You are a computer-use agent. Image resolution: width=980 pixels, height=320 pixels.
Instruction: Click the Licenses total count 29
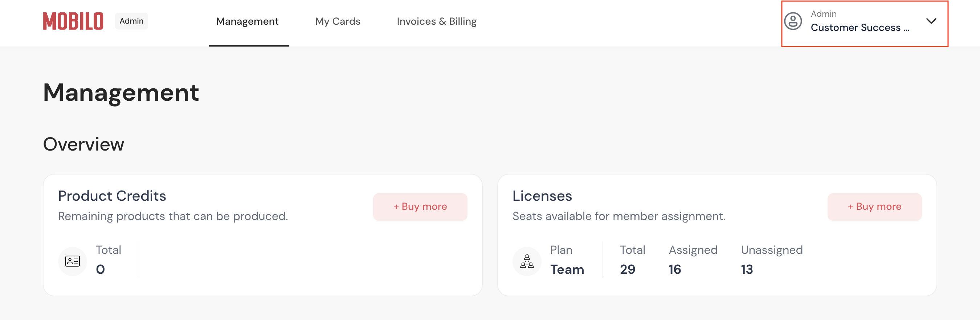(627, 269)
